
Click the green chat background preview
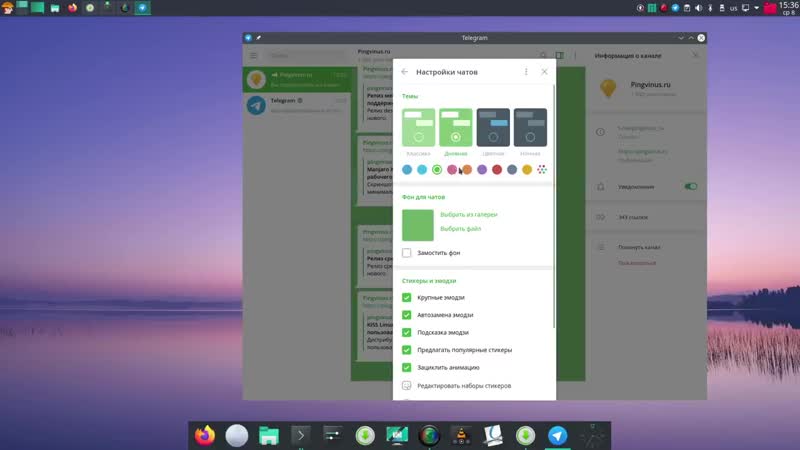coord(418,225)
